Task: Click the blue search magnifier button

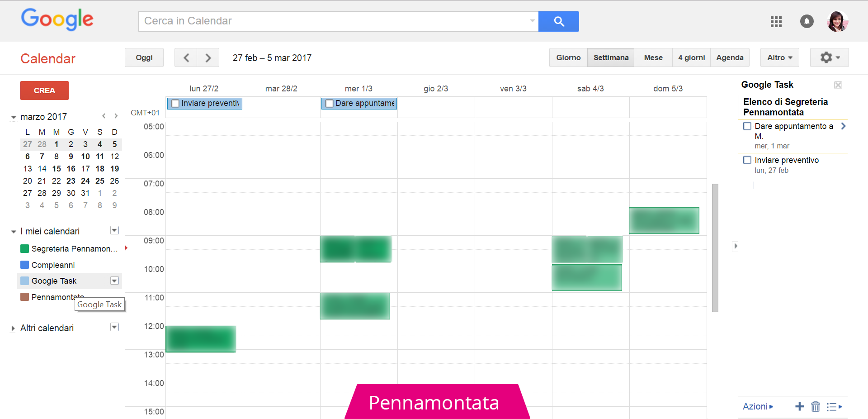Action: (x=558, y=21)
